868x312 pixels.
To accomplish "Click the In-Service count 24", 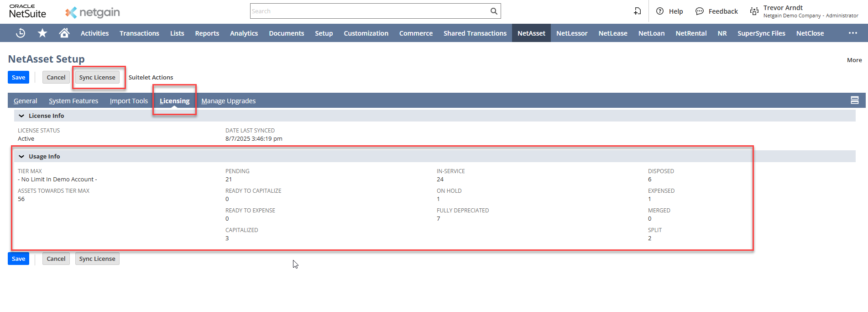I will pos(440,180).
